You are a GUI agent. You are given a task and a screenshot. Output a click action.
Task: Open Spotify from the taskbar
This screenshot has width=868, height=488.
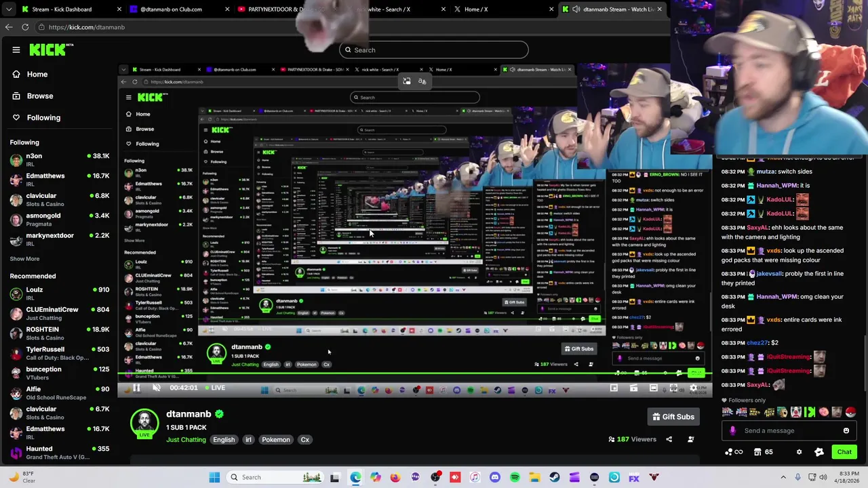tap(515, 477)
